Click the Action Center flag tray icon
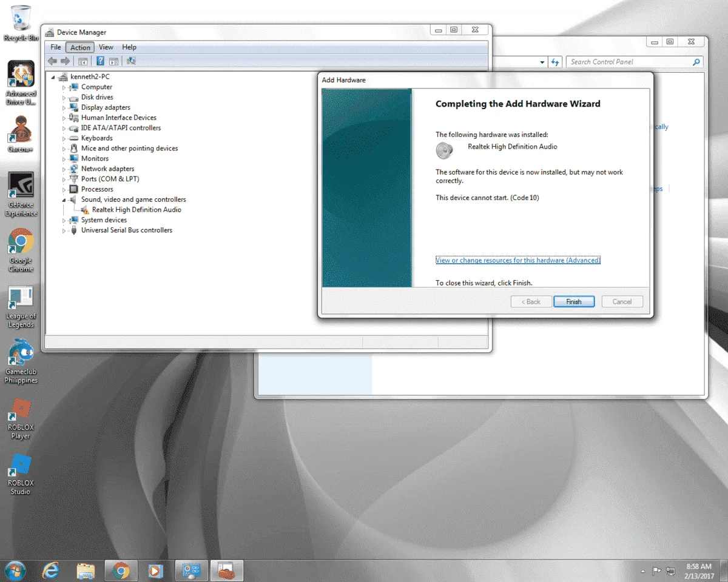 coord(656,571)
